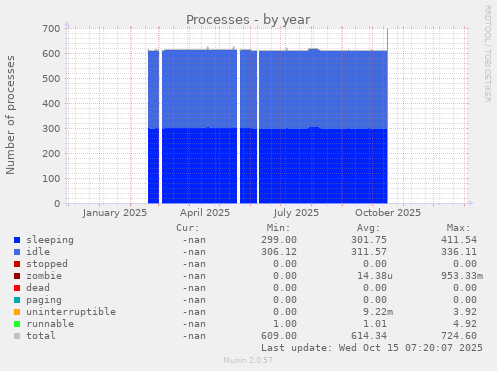
Task: Click zombie max value 953.33m
Action: click(462, 276)
